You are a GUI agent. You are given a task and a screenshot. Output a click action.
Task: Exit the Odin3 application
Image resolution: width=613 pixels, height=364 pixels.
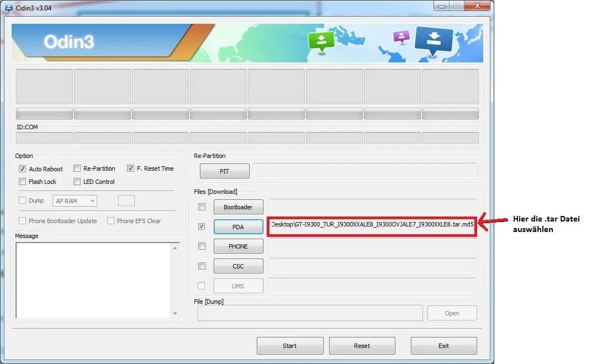(443, 346)
